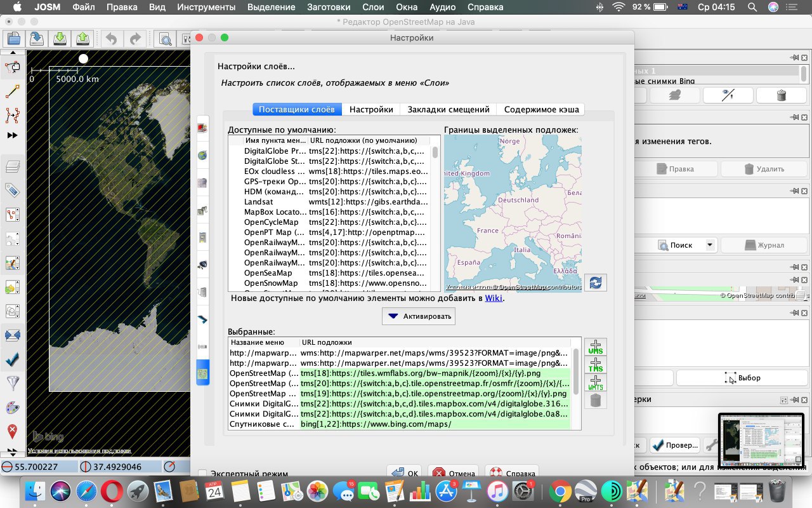Click the Выбор button in right panel
Viewport: 812px width, 508px height.
pos(742,378)
